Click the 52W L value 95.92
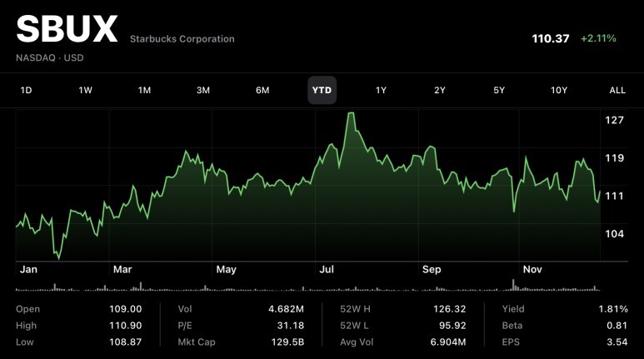This screenshot has width=644, height=359. pyautogui.click(x=452, y=326)
